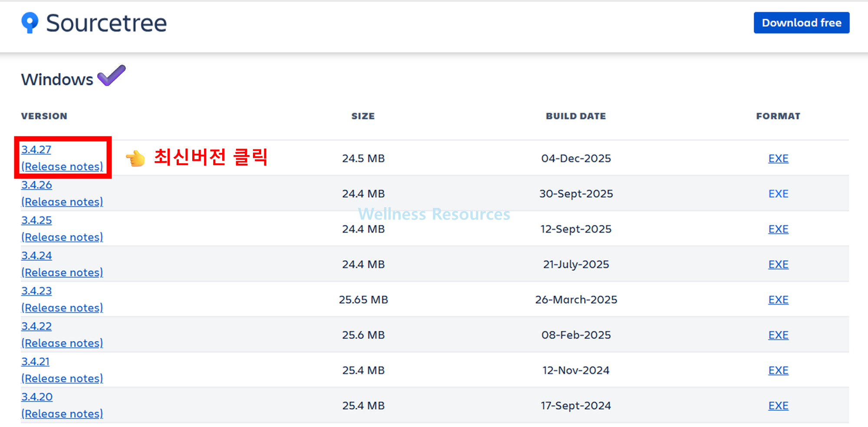Download EXE for version 3.4.22
The image size is (868, 427).
[778, 335]
